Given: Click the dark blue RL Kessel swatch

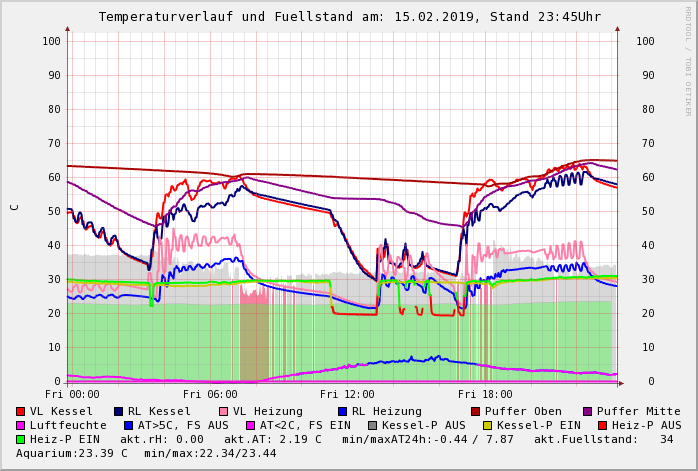Looking at the screenshot, I should coord(119,411).
